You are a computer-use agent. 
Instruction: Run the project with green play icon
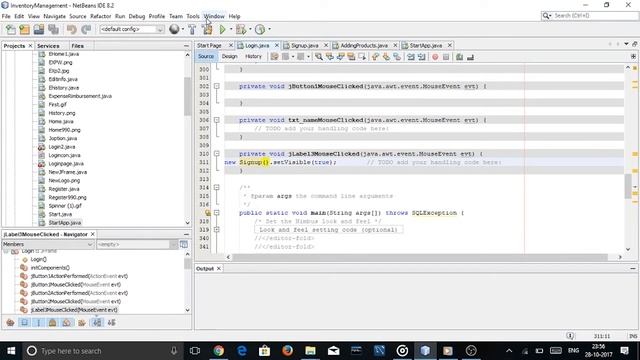pos(223,29)
